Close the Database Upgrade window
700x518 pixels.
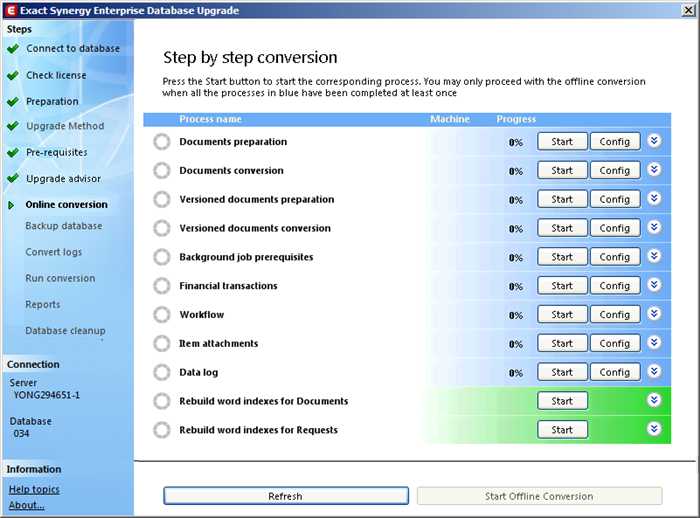[x=688, y=10]
